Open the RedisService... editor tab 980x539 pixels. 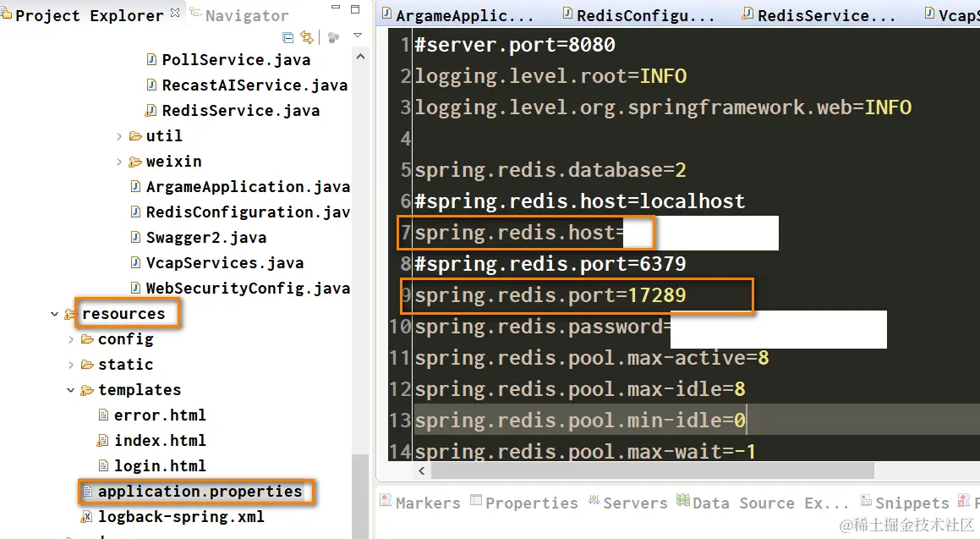click(x=818, y=15)
